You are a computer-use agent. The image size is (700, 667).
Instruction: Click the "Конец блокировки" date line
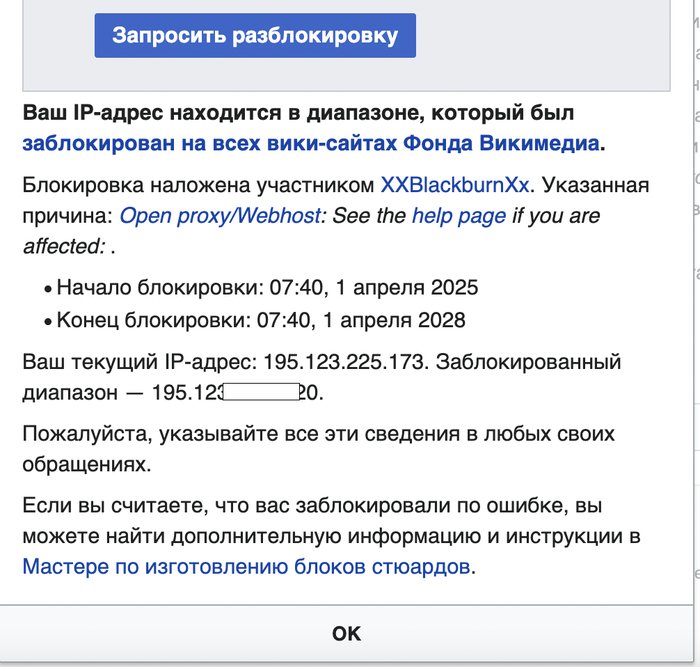260,321
